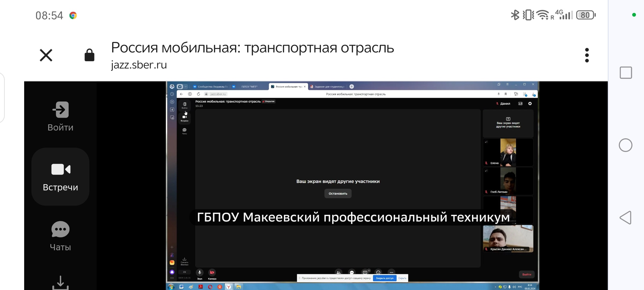Viewport: 644px width, 290px height.
Task: Open Word from the Windows taskbar
Action: (x=181, y=287)
